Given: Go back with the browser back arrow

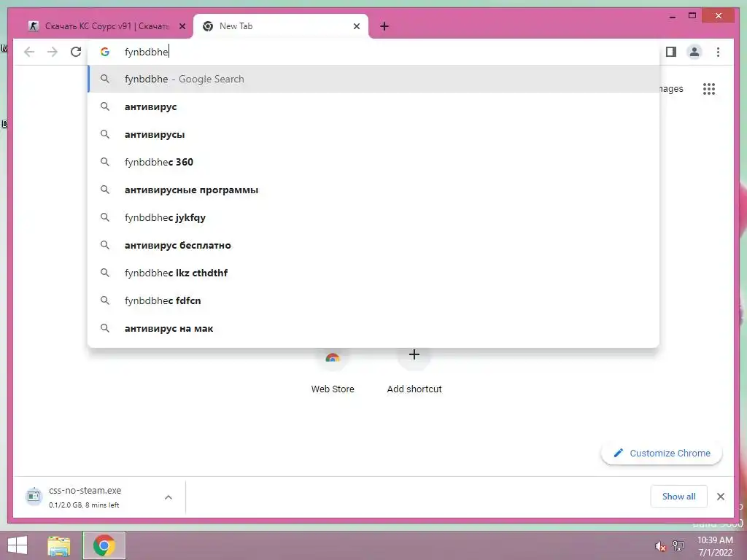Looking at the screenshot, I should click(x=29, y=52).
